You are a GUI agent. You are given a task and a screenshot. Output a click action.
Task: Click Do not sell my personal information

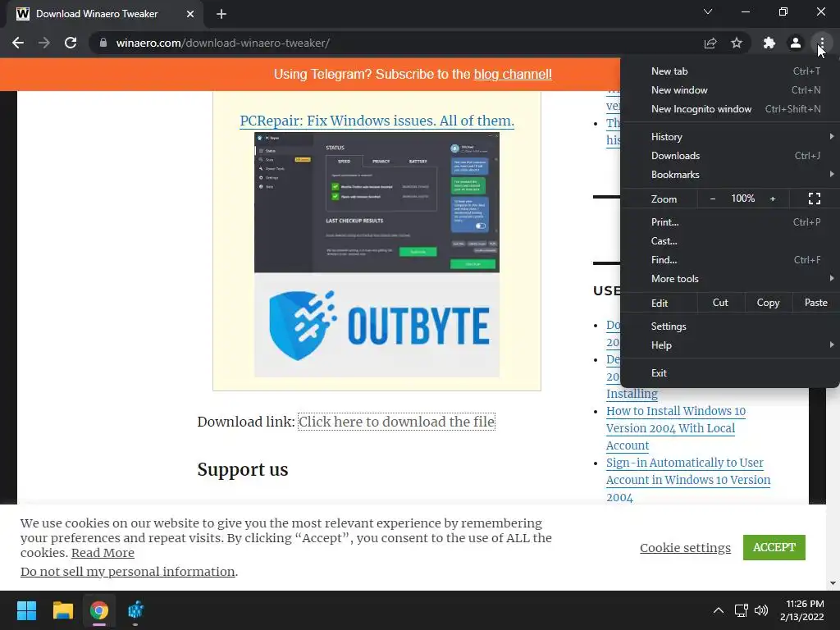coord(127,572)
